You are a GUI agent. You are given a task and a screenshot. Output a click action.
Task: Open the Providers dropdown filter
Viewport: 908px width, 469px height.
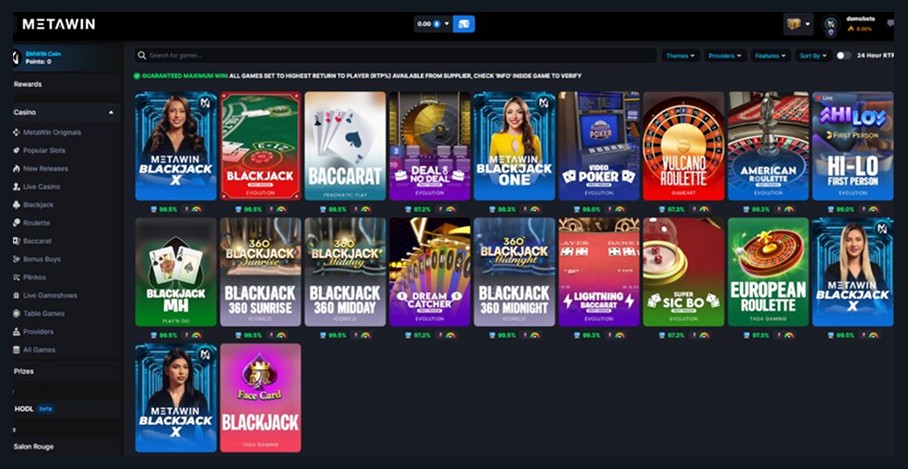725,56
